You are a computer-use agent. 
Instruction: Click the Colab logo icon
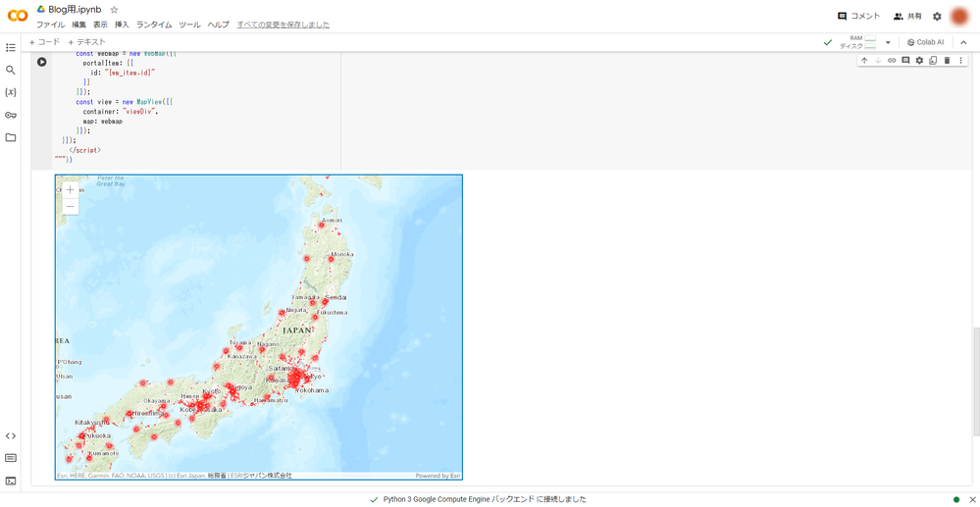coord(18,16)
